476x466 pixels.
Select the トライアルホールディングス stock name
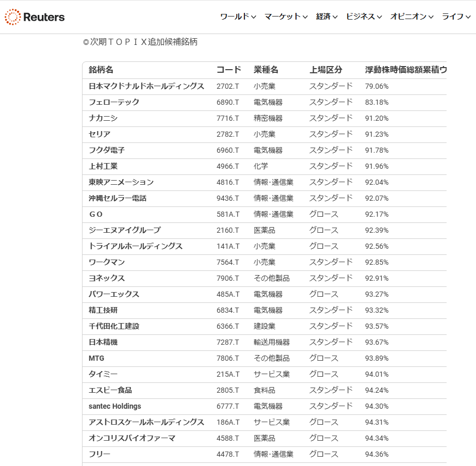point(136,246)
